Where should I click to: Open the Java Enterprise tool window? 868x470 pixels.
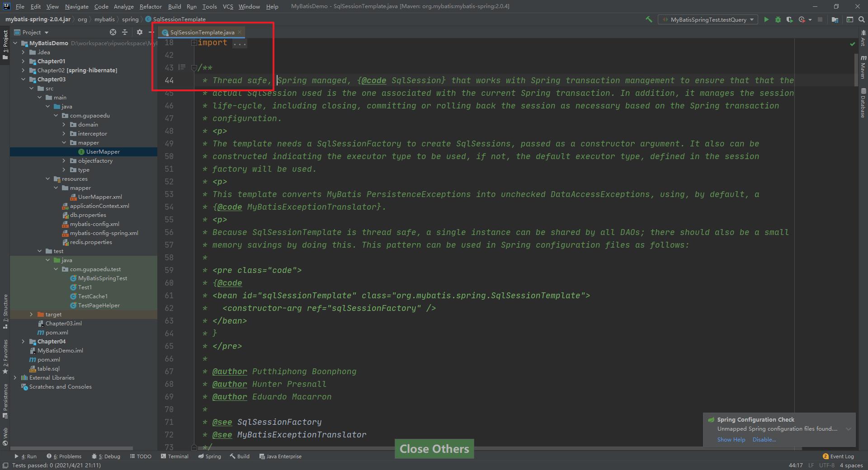[280, 456]
